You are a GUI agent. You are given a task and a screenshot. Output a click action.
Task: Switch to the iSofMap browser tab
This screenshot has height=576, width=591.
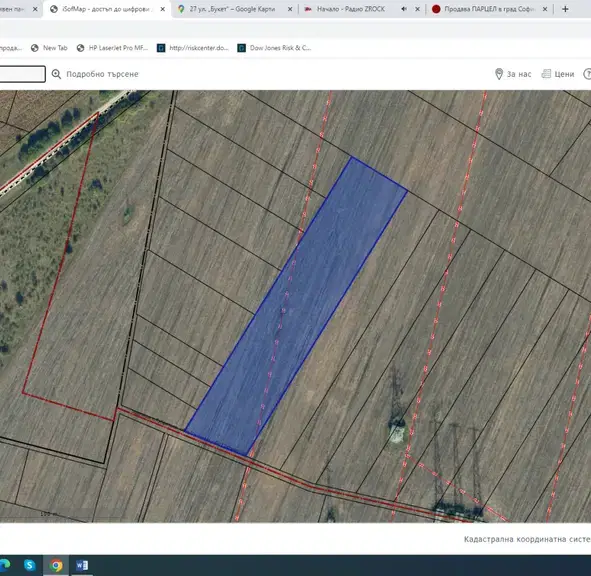click(107, 9)
